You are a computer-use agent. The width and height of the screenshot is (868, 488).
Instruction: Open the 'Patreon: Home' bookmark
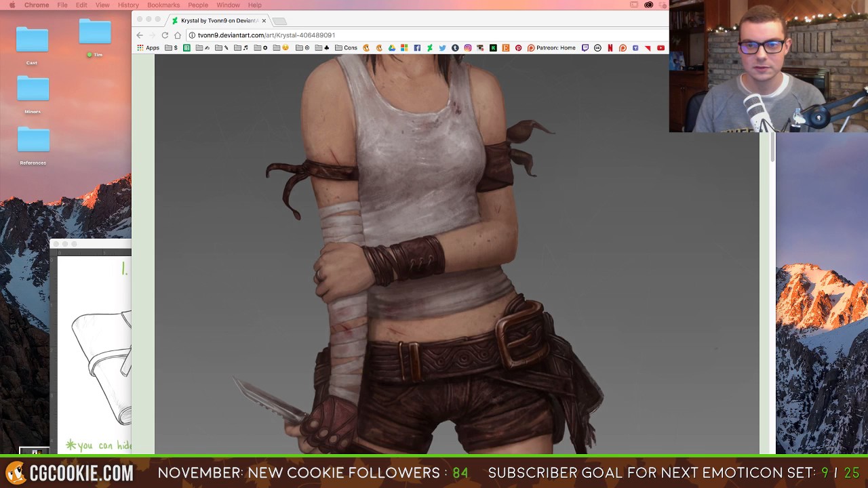551,48
